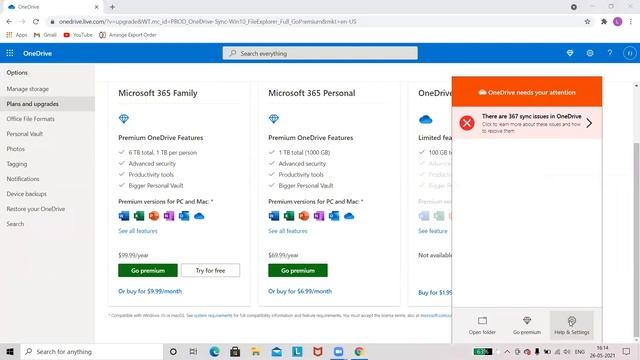Image resolution: width=640 pixels, height=360 pixels.
Task: Open the Windows Start menu
Action: [10, 351]
